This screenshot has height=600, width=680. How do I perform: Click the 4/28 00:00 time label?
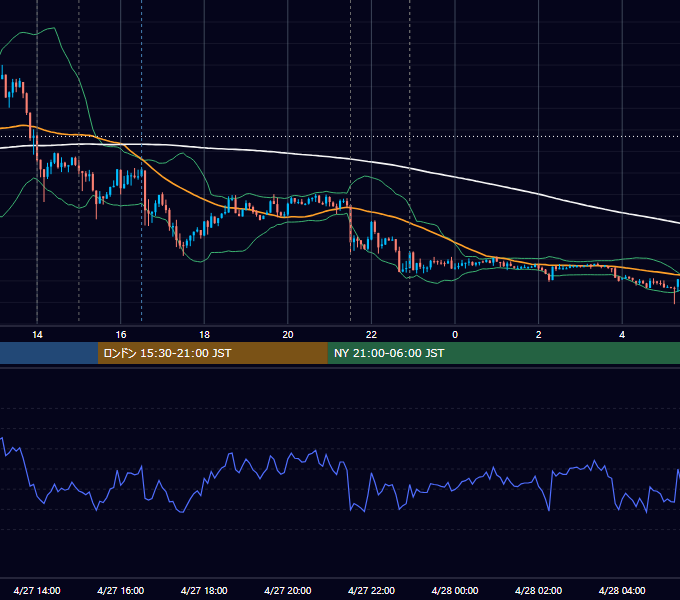click(x=455, y=590)
